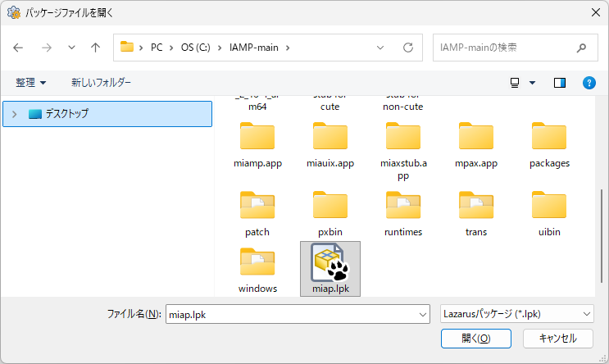Select IAMP-main in the breadcrumb path
This screenshot has height=364, width=609.
pos(253,48)
